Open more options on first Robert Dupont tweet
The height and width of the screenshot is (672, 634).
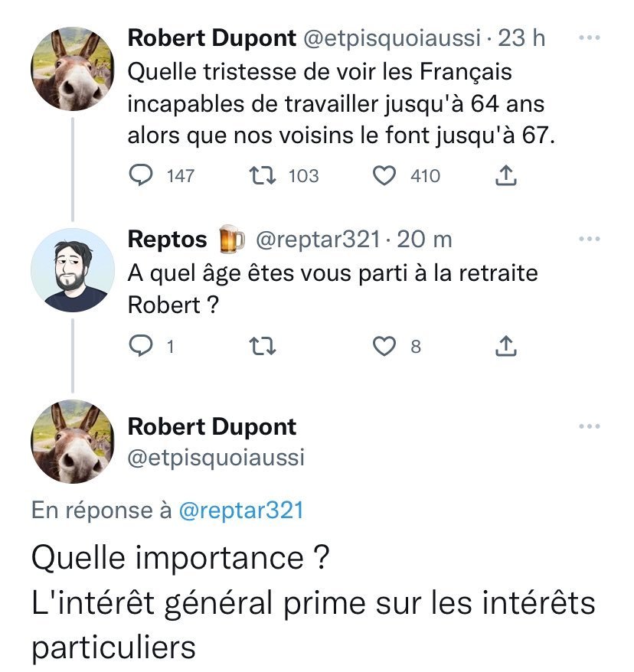coord(589,38)
